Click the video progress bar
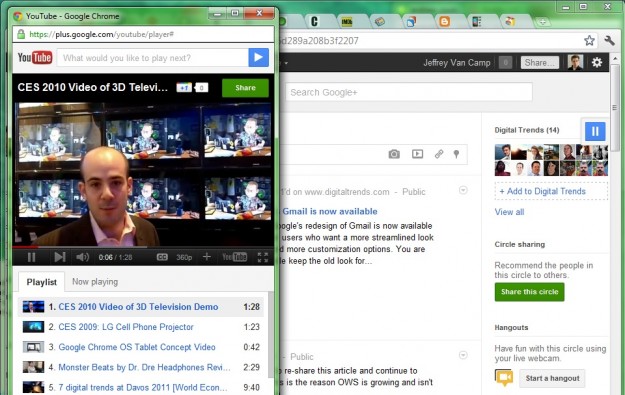Image resolution: width=625 pixels, height=395 pixels. [x=143, y=247]
